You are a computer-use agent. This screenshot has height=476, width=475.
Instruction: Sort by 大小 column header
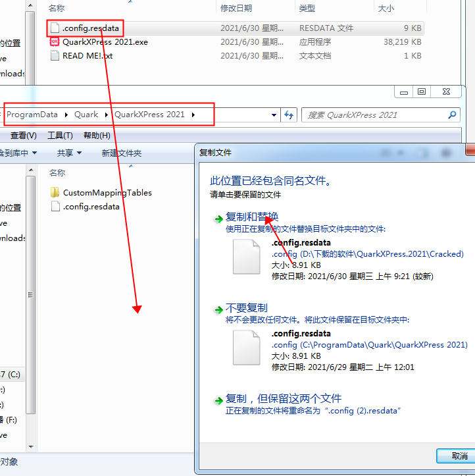tap(386, 8)
